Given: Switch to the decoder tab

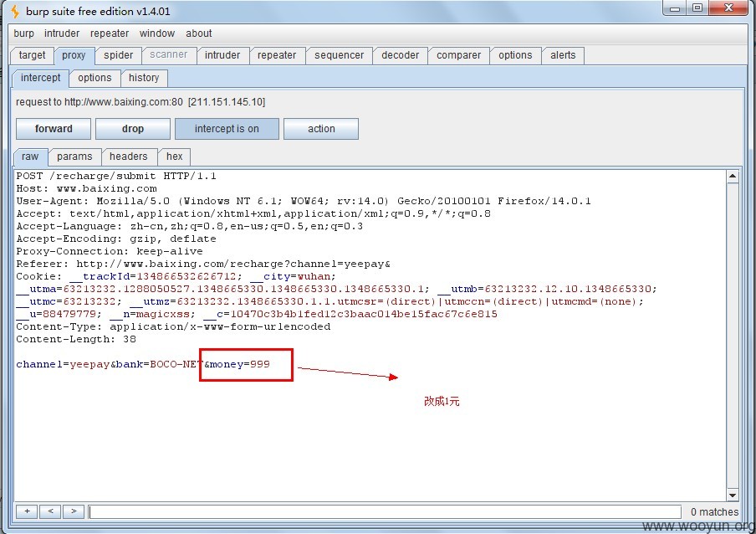Looking at the screenshot, I should tap(401, 55).
